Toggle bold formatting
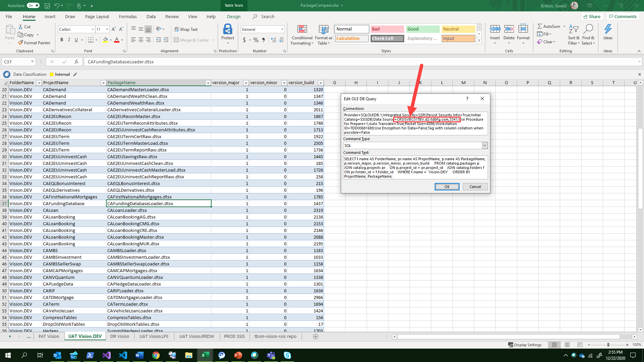 62,40
